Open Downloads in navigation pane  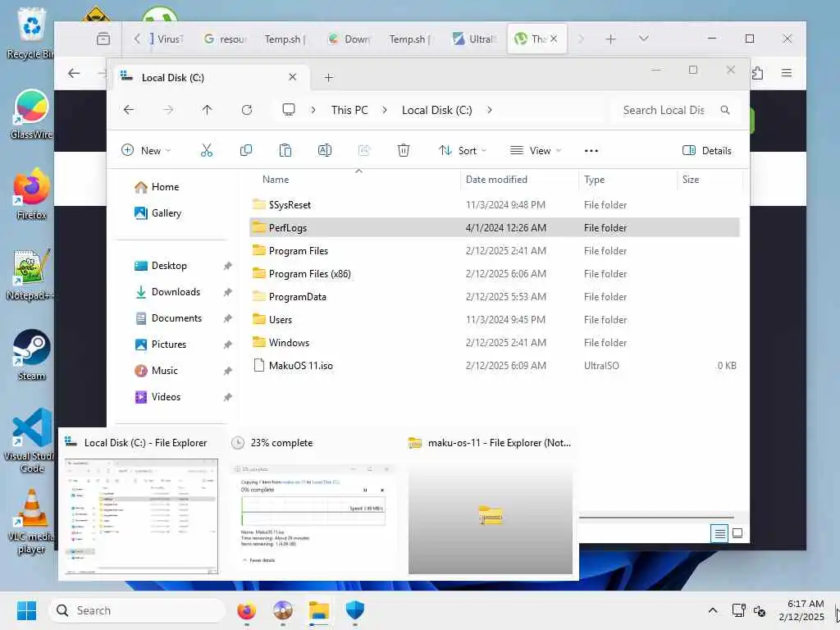176,292
